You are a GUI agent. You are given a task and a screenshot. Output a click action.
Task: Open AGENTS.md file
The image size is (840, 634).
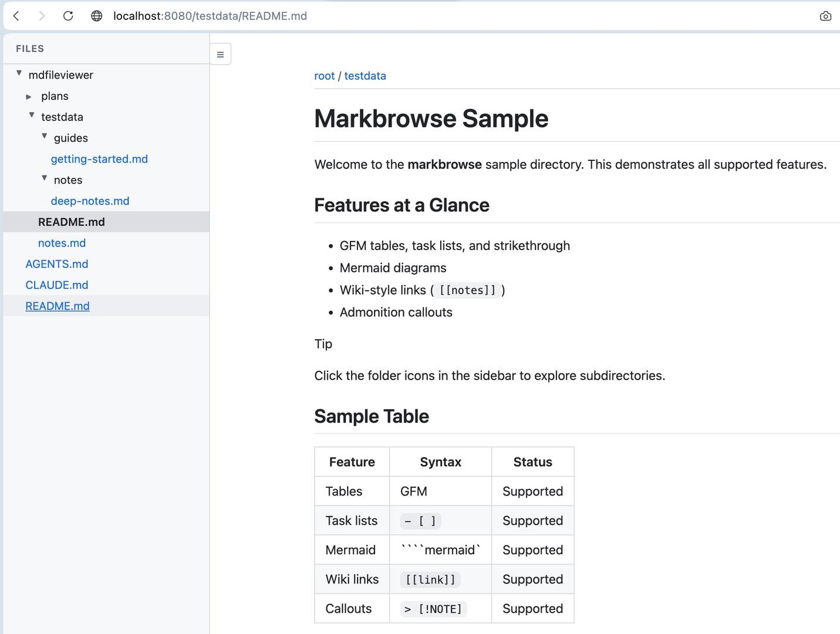(57, 264)
